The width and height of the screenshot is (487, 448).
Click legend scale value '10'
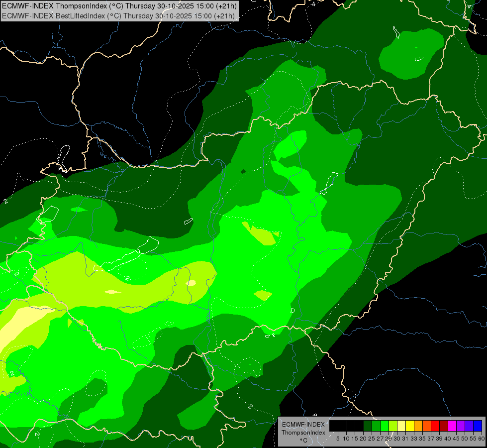click(x=346, y=439)
